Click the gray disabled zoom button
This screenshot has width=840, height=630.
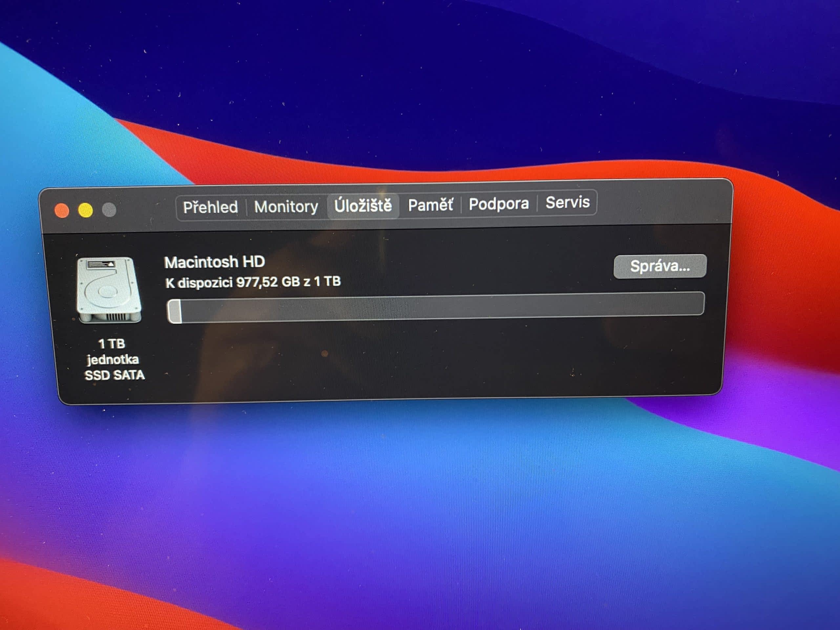[109, 210]
